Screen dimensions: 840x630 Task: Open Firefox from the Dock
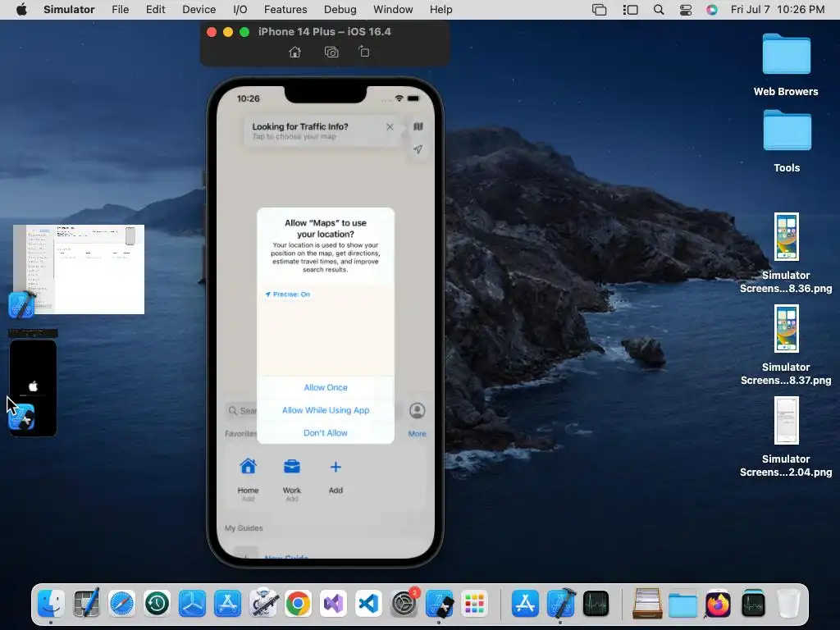point(718,604)
